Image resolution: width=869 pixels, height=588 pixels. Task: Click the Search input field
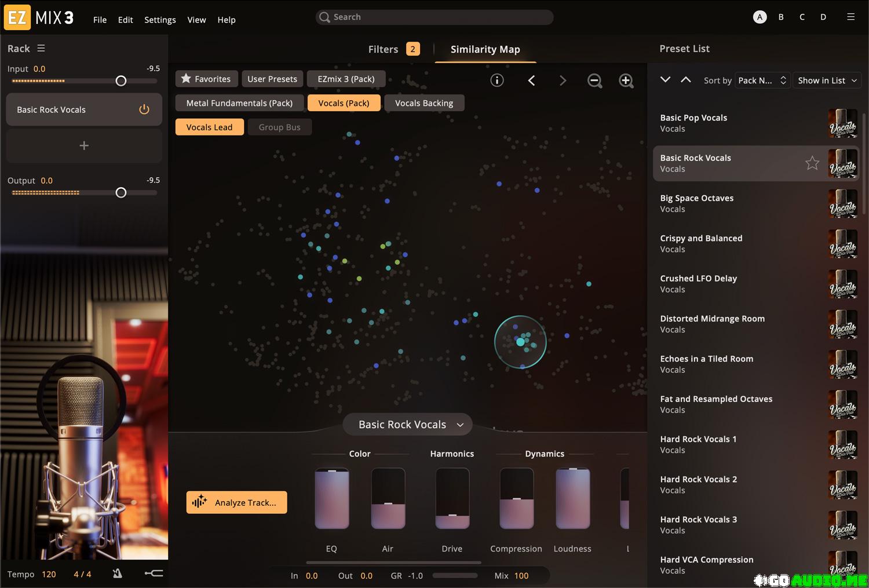point(434,17)
